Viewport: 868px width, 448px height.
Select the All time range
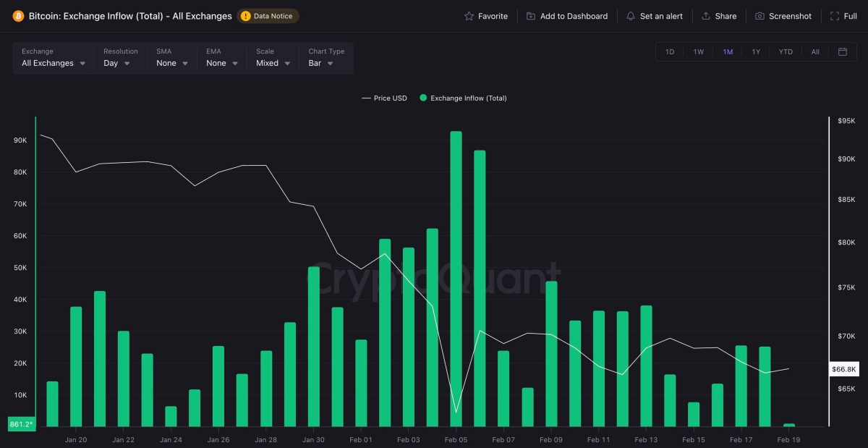(x=814, y=51)
